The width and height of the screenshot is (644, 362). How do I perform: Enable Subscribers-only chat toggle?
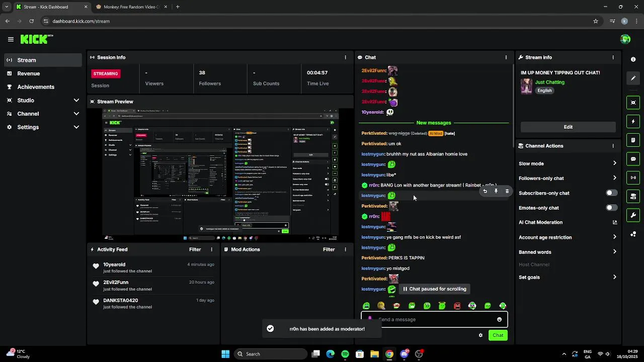click(x=611, y=193)
